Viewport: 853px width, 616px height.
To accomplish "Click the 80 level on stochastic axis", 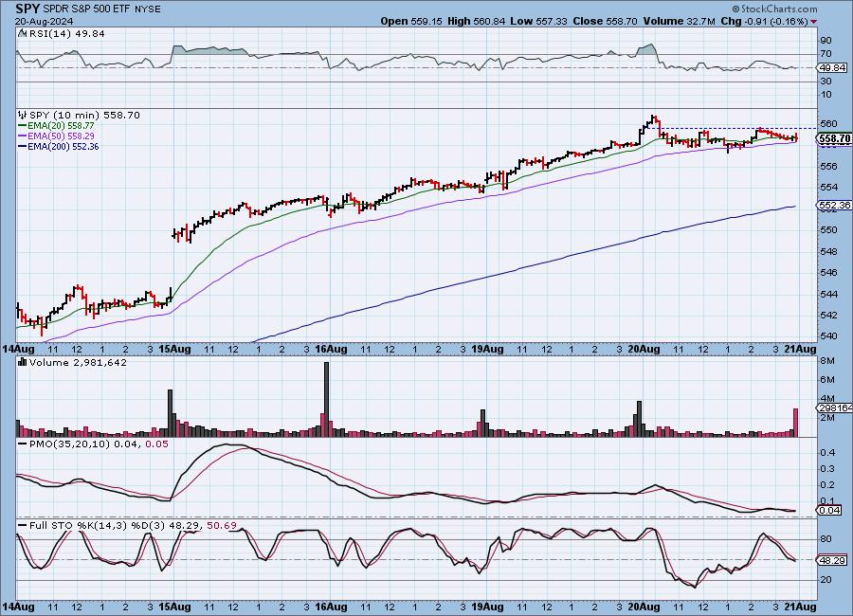I will (826, 539).
